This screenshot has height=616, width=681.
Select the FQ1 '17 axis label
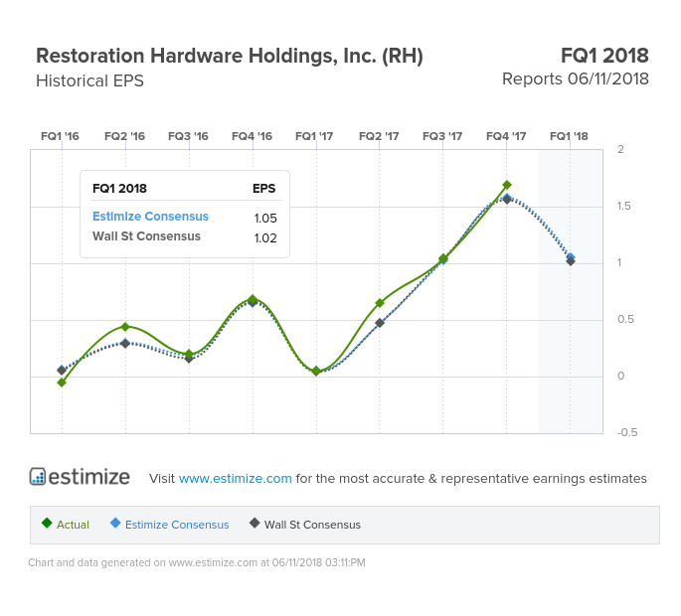pos(314,136)
